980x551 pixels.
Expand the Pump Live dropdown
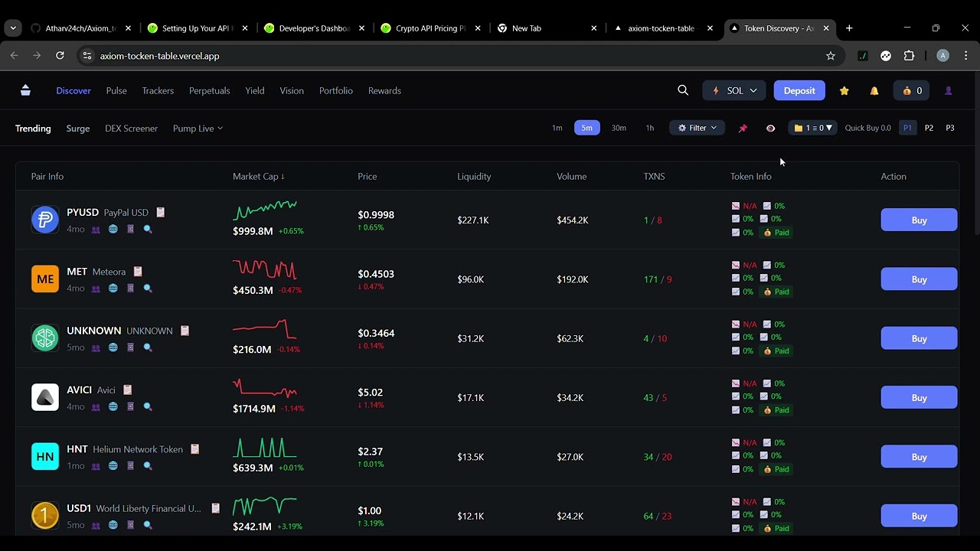tap(198, 128)
